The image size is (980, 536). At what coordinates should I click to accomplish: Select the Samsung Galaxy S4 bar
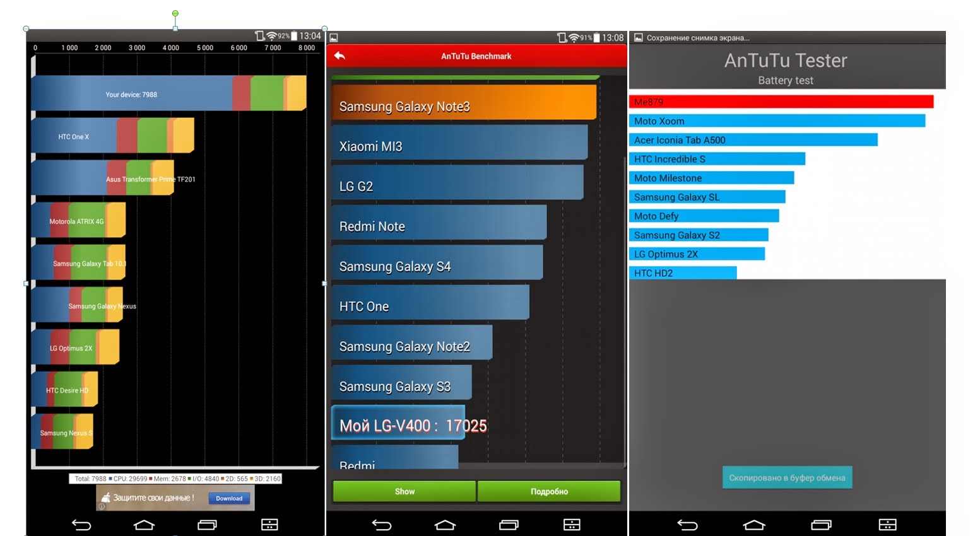[x=437, y=262]
